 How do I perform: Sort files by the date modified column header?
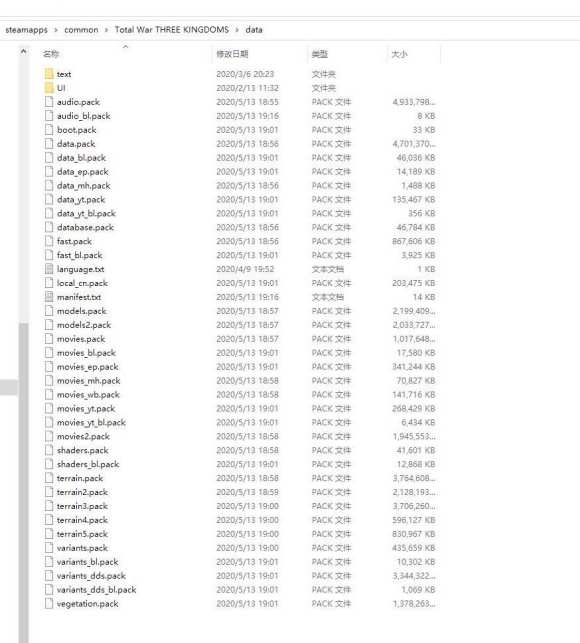click(x=232, y=54)
